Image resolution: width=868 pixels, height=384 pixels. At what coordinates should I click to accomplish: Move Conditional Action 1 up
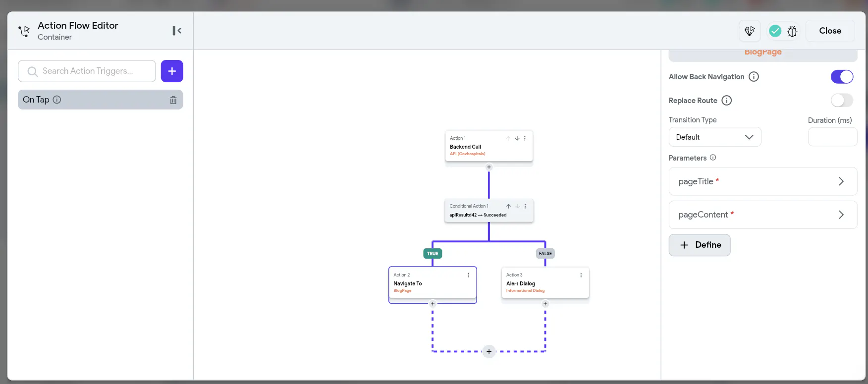coord(508,206)
